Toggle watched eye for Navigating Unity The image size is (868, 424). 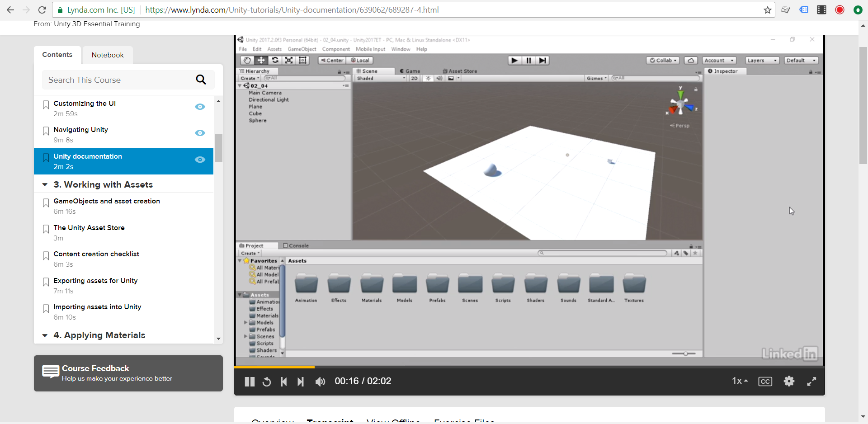pos(200,133)
